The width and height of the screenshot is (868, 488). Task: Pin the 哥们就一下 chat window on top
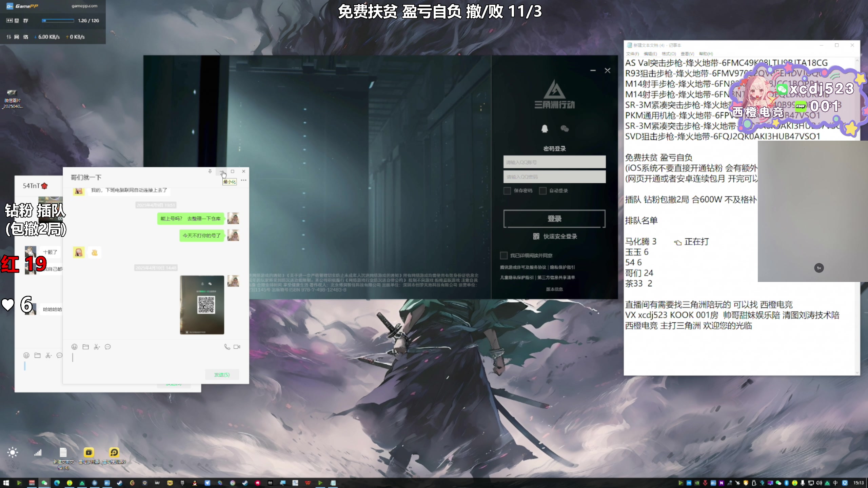coord(210,171)
